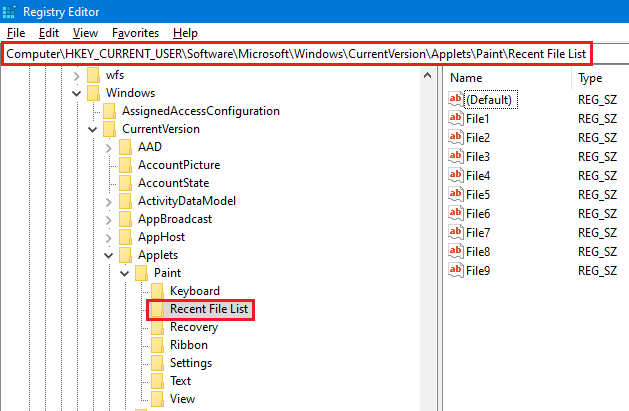Screen dimensions: 629x411
Task: Select the AssignedAccessConfiguration key label
Action: pos(201,111)
